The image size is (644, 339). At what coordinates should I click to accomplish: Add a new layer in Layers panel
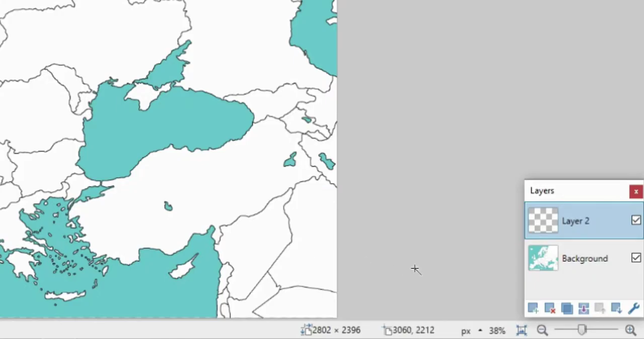coord(533,308)
